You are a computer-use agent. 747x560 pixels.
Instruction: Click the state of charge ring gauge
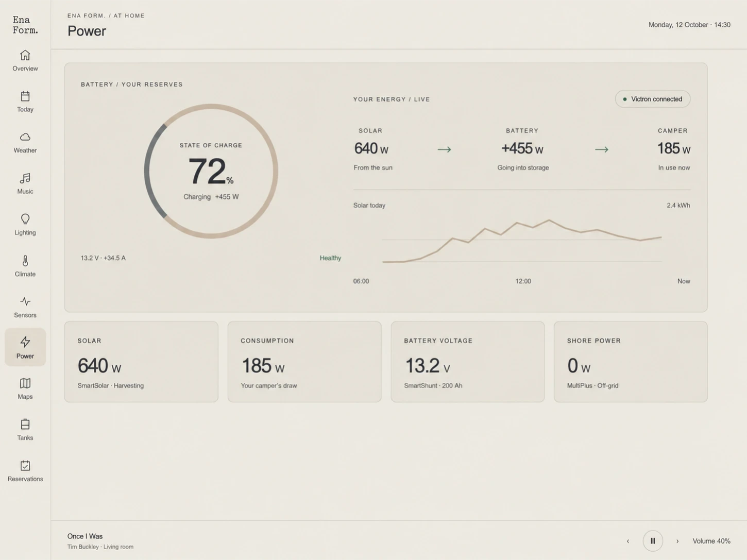pyautogui.click(x=211, y=171)
